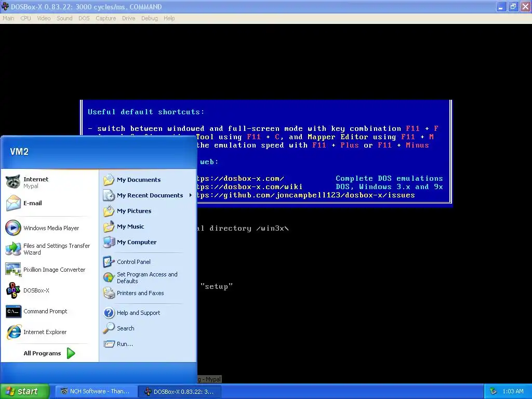This screenshot has width=532, height=399.
Task: Open the Printers and Faxes icon
Action: (x=109, y=293)
